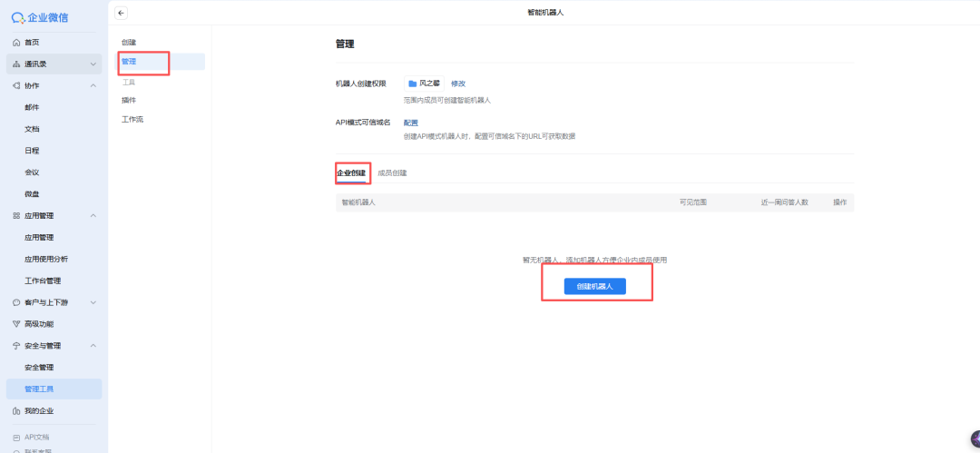Click the API模式可信域名 label
Image resolution: width=980 pixels, height=453 pixels.
[363, 123]
